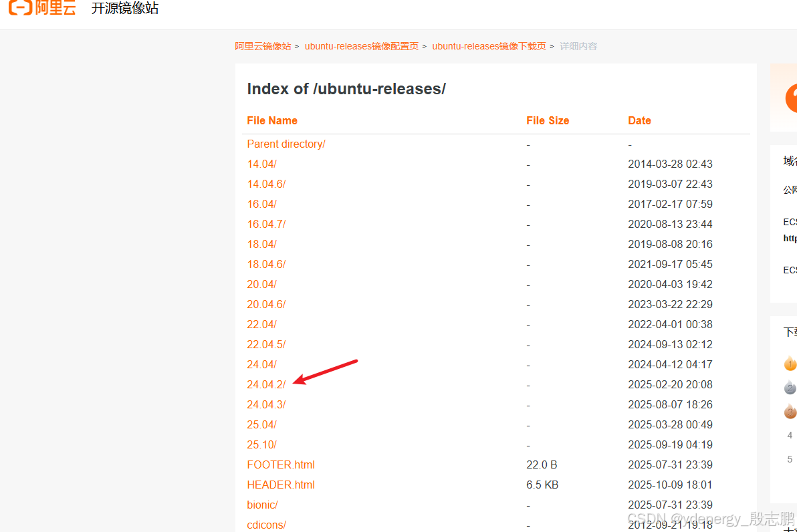Go to 阿里云镜像站 breadcrumb link
Image resolution: width=797 pixels, height=532 pixels.
point(263,46)
